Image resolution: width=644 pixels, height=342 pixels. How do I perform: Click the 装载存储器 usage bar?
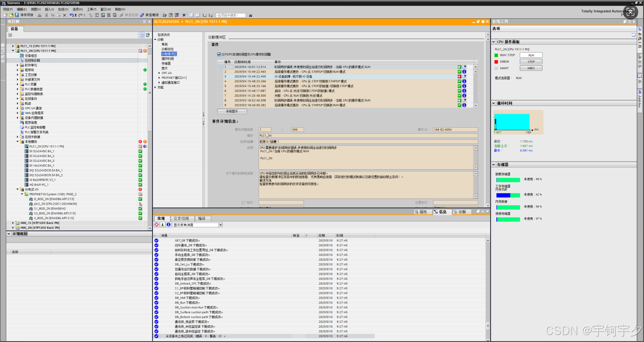[x=508, y=180]
